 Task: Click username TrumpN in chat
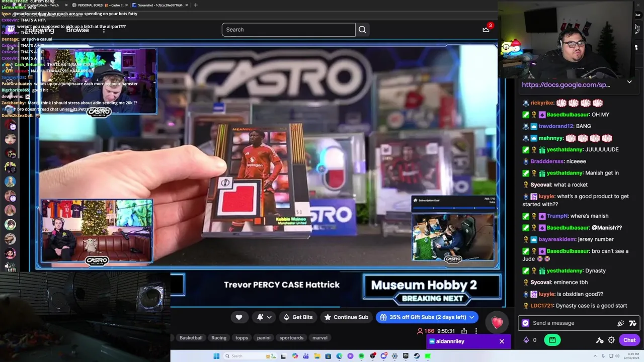557,216
